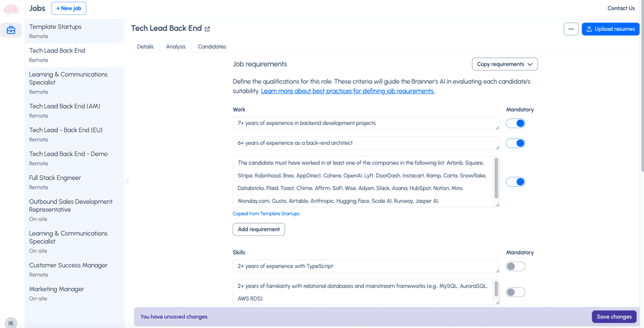This screenshot has width=644, height=328.
Task: Open the briefcase Jobs sidebar icon
Action: [x=11, y=30]
